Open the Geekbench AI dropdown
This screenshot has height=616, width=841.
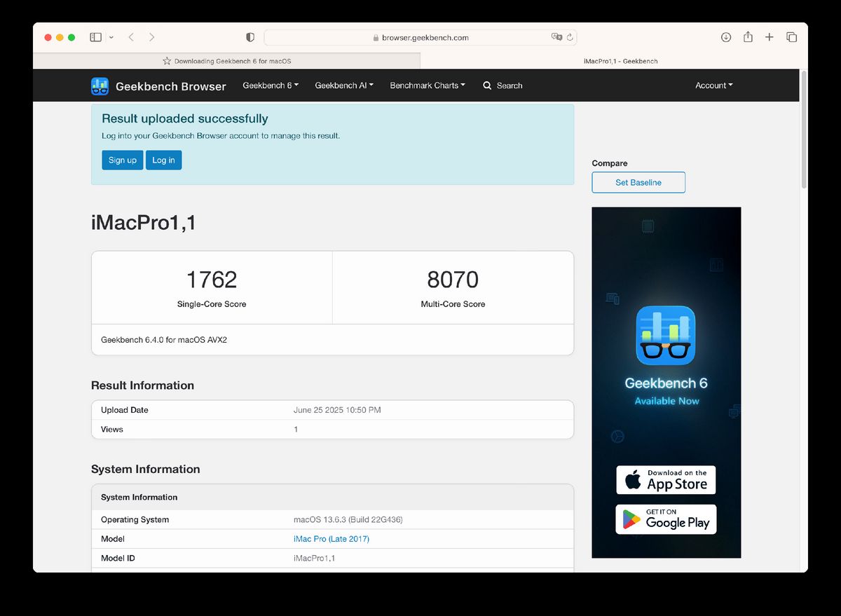[344, 85]
